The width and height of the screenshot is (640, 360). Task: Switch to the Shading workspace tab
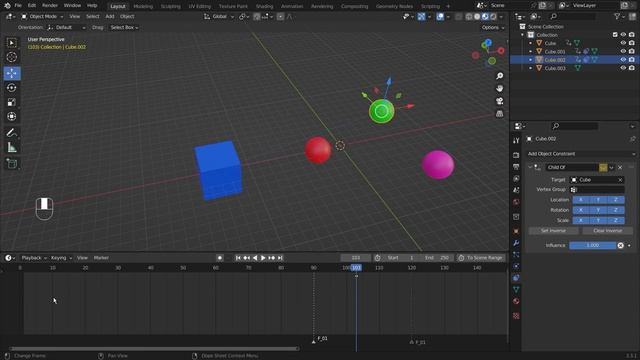(264, 6)
